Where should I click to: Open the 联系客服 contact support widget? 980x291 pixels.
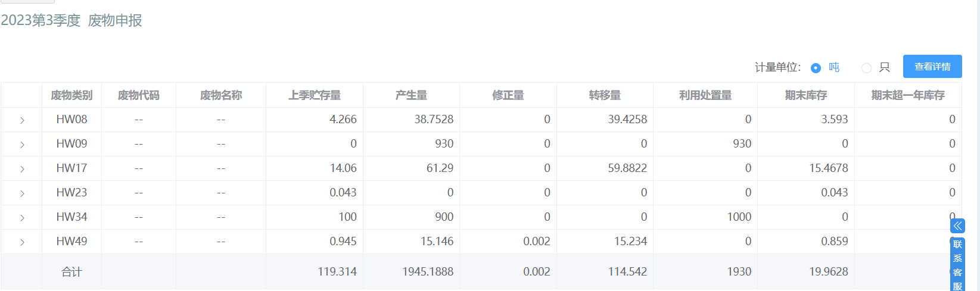pos(957,265)
